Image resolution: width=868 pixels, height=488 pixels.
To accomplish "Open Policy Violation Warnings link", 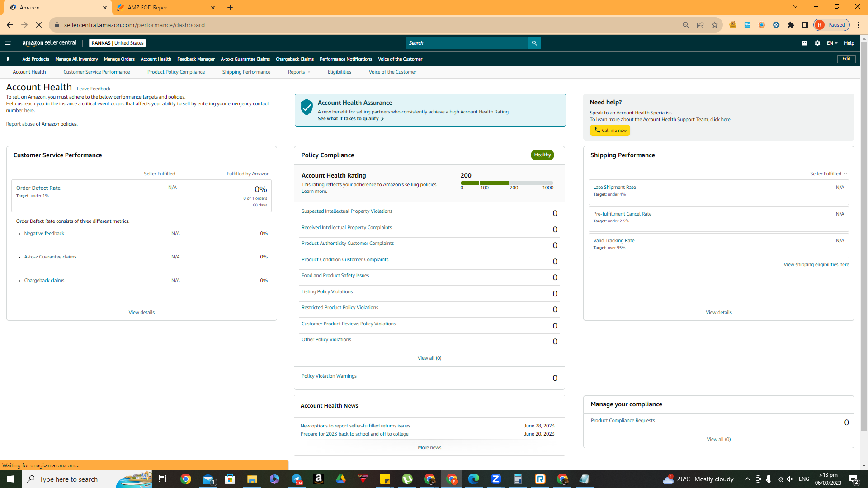I will click(x=329, y=376).
